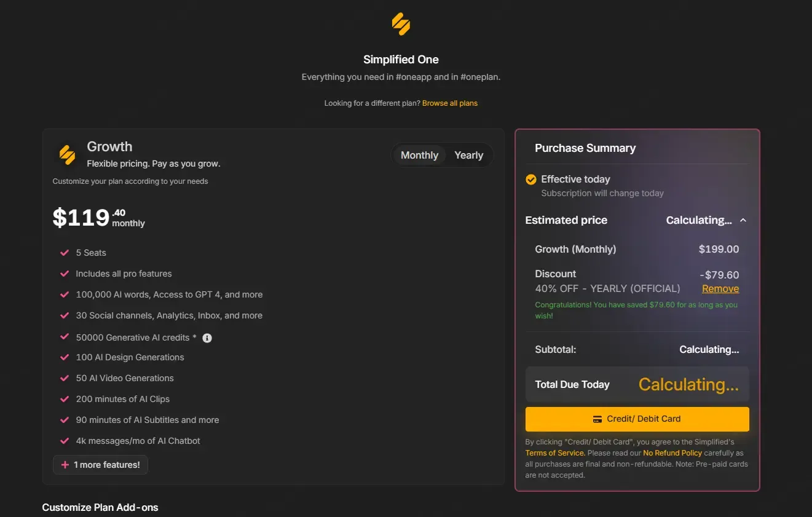Click '30 Social channels, Analytics, Inbox' line
The height and width of the screenshot is (517, 812).
click(169, 315)
